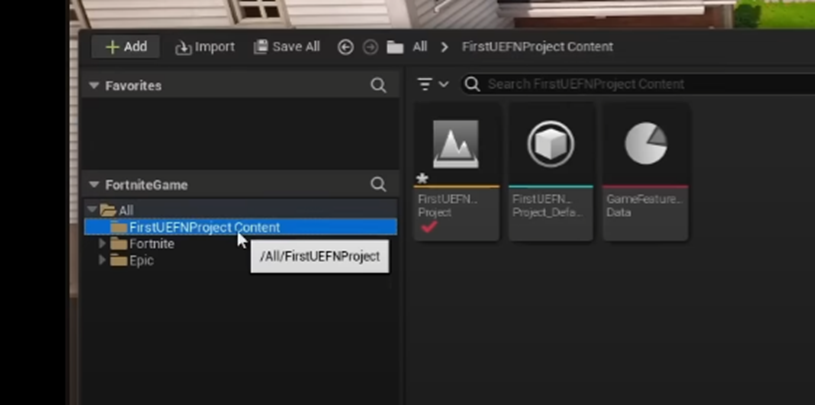Select FirstUEFNProject Content folder in tree
This screenshot has height=405, width=815.
241,227
